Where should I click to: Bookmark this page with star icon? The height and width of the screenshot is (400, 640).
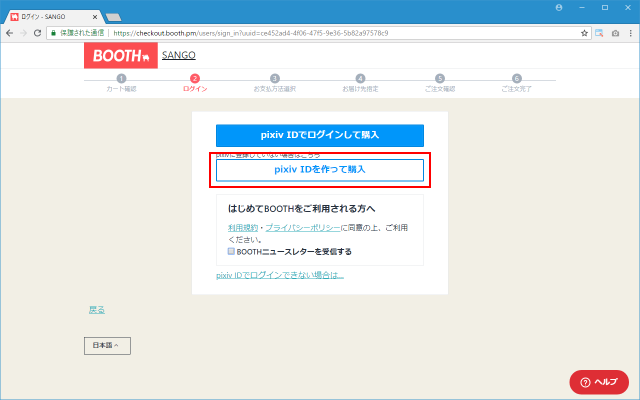click(x=584, y=33)
